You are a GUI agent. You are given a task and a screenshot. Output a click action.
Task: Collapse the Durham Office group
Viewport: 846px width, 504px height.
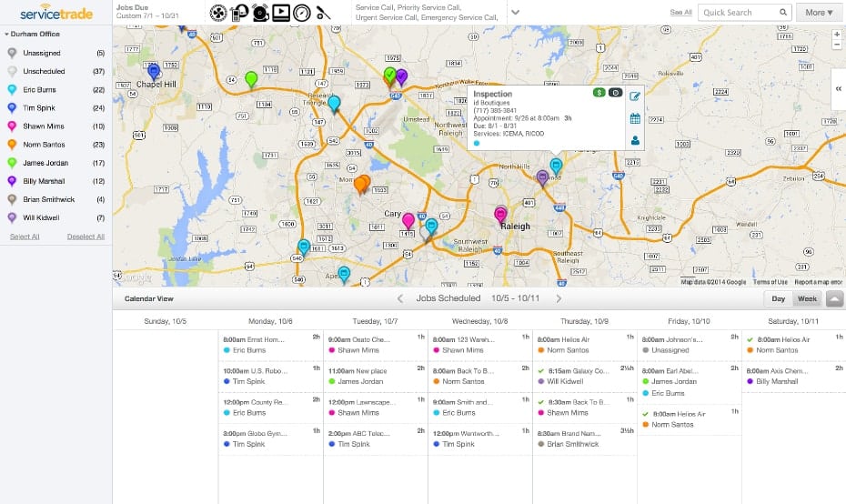[x=8, y=33]
